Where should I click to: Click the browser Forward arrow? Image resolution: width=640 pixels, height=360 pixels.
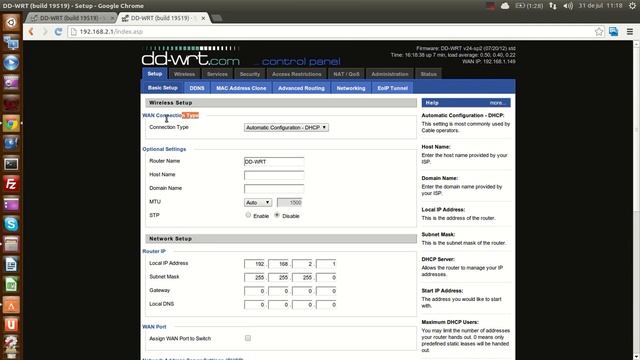point(44,31)
